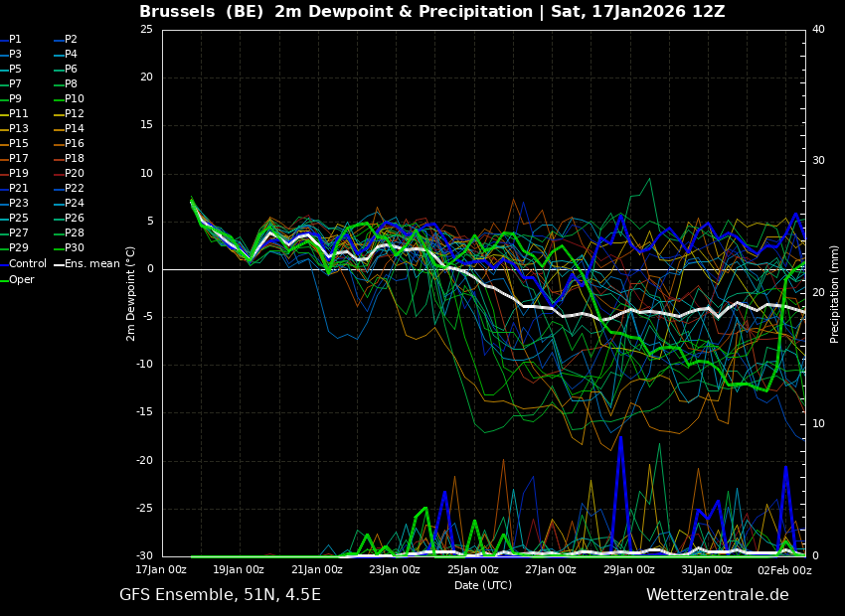Click the 23Jan 00z date label

pyautogui.click(x=395, y=570)
